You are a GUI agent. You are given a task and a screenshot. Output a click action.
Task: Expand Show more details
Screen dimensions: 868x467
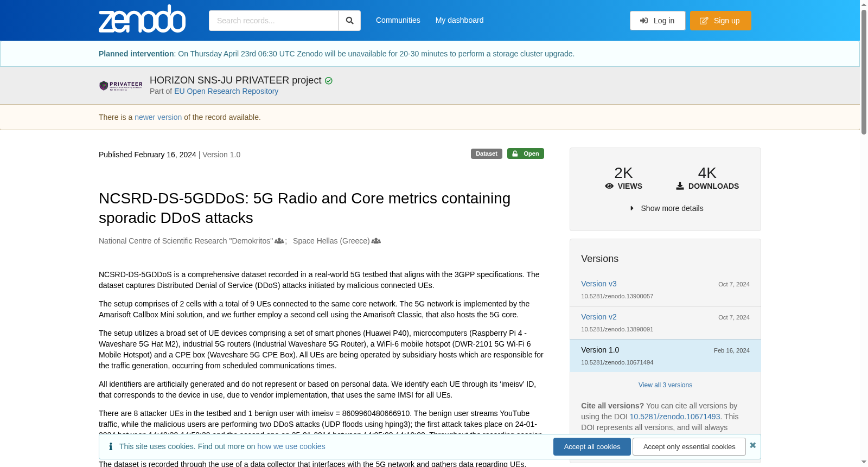tap(666, 208)
